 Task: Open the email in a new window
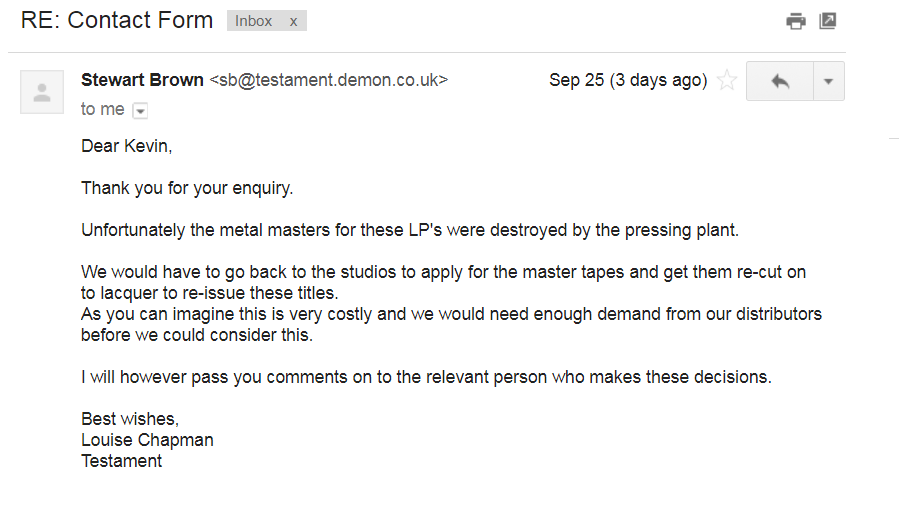pos(827,21)
